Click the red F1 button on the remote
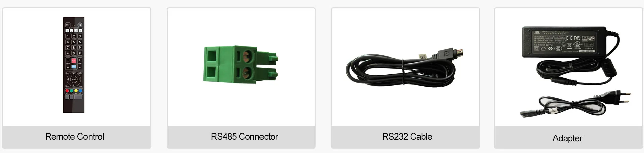The image size is (644, 153). click(x=67, y=91)
